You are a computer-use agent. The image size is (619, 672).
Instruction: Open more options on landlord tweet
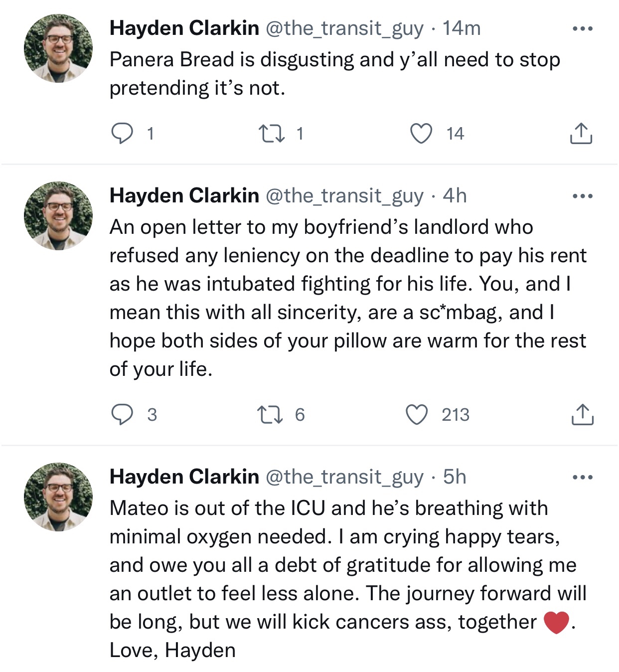pyautogui.click(x=583, y=196)
